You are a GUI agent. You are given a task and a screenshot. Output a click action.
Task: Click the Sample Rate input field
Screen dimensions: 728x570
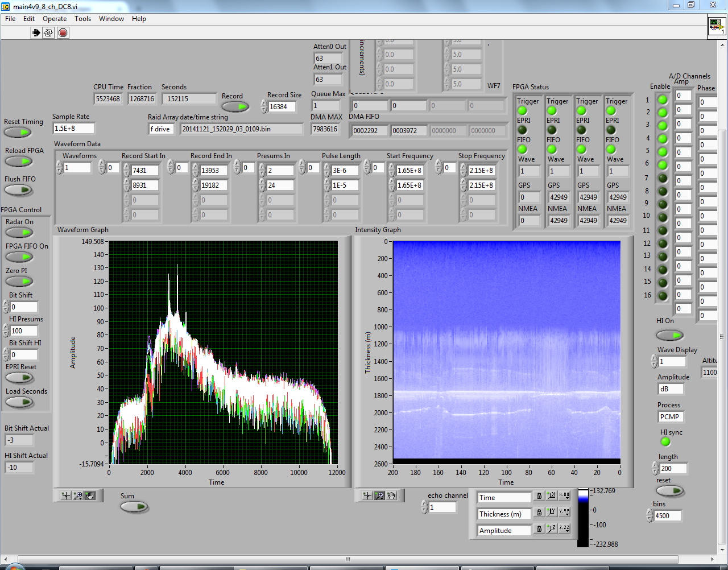tap(73, 129)
